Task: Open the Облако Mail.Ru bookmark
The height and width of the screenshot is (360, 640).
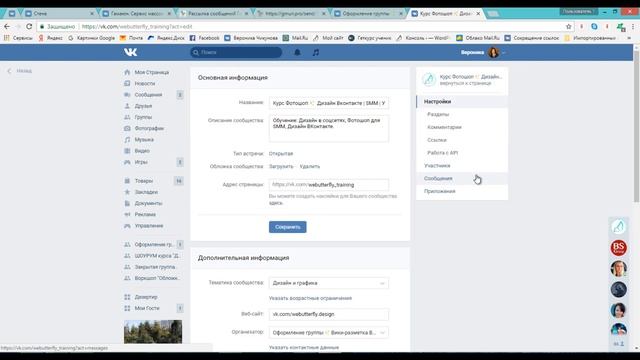Action: pos(478,38)
